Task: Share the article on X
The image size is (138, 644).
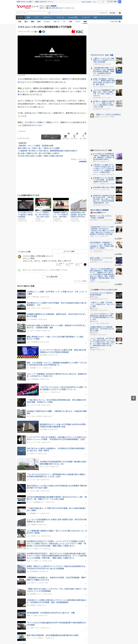Action: point(40,32)
